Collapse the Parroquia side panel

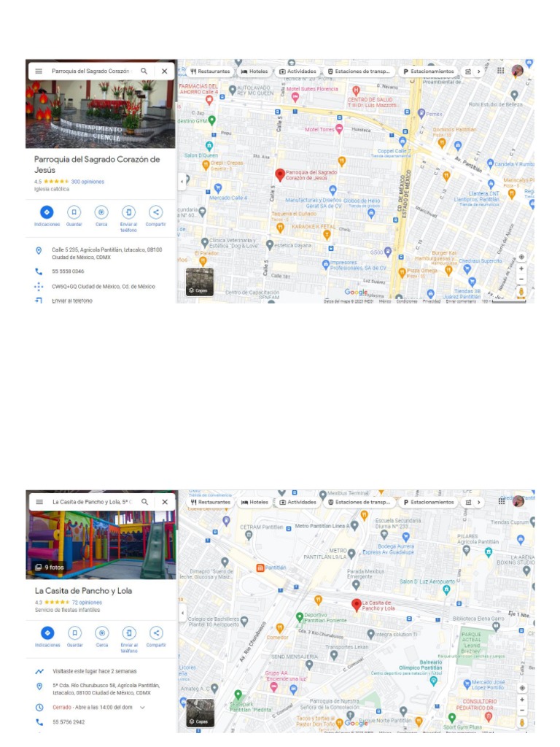click(x=182, y=182)
